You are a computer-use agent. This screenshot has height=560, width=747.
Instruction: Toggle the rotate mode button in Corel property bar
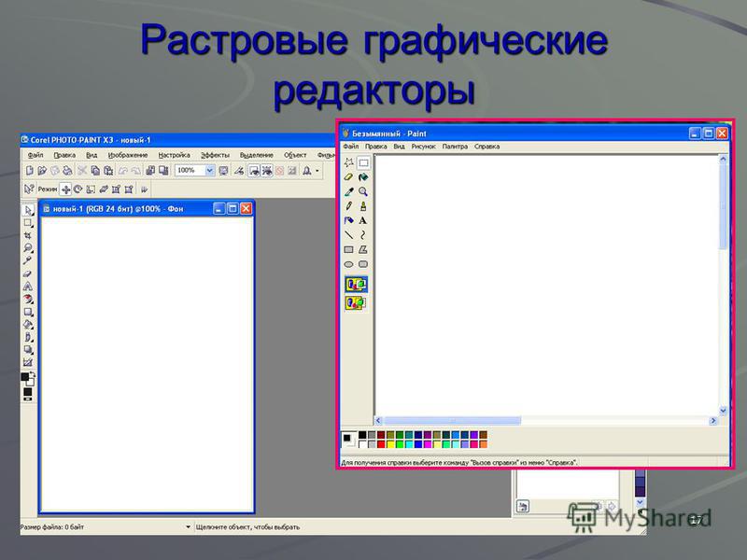pyautogui.click(x=78, y=189)
